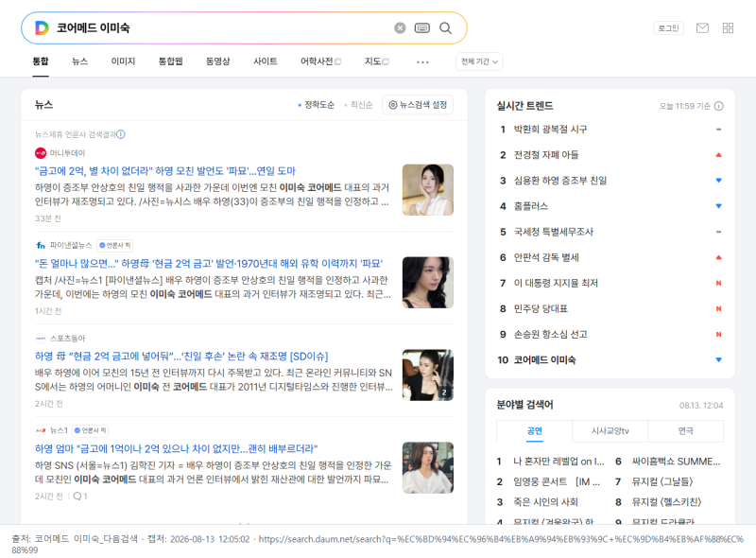Open trend 홈플러스
The width and height of the screenshot is (756, 558).
[x=530, y=206]
